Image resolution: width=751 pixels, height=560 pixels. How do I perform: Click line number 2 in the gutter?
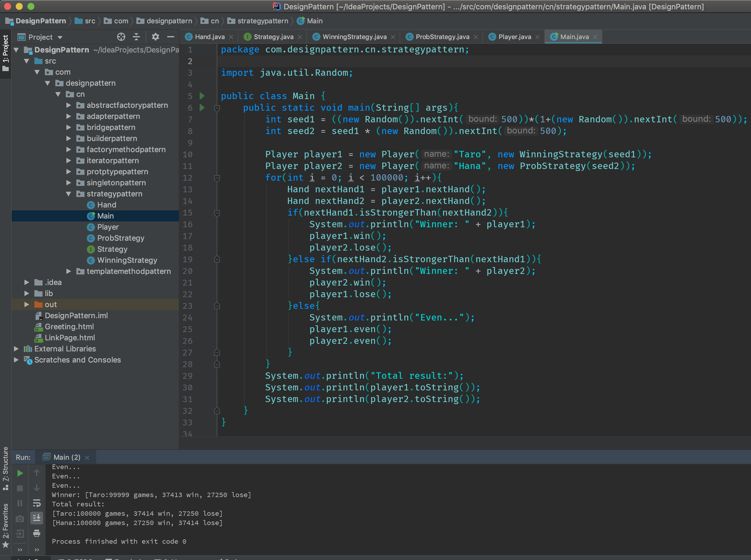click(190, 61)
